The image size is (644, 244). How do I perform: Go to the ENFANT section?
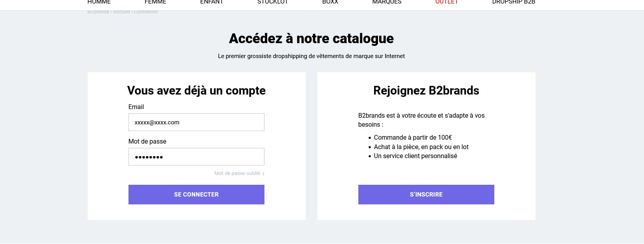[211, 2]
